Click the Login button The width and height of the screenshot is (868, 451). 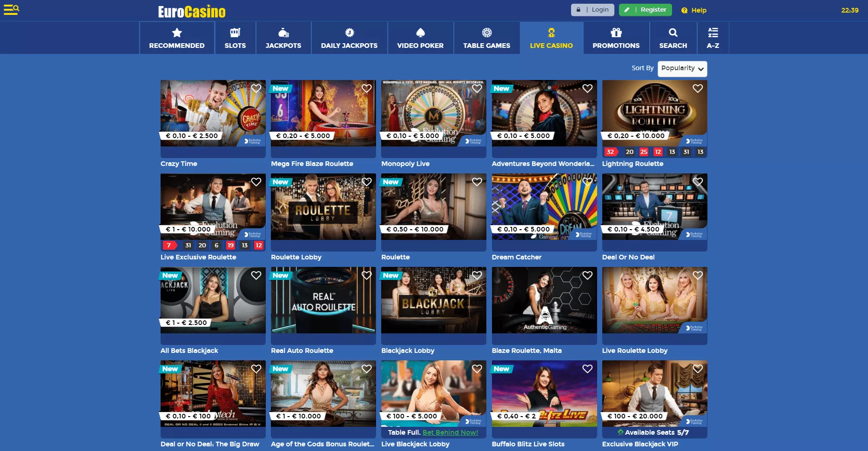[592, 10]
